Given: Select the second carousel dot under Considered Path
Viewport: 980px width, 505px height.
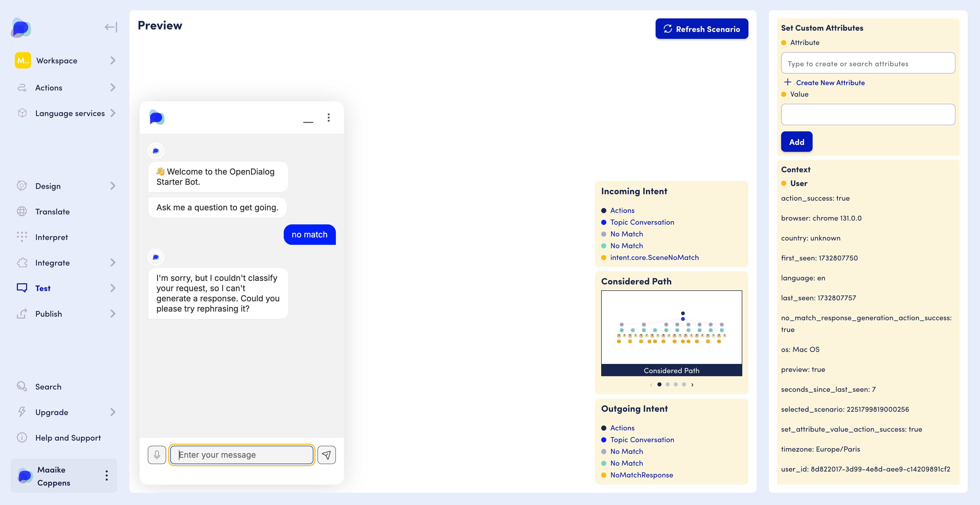Looking at the screenshot, I should 668,384.
